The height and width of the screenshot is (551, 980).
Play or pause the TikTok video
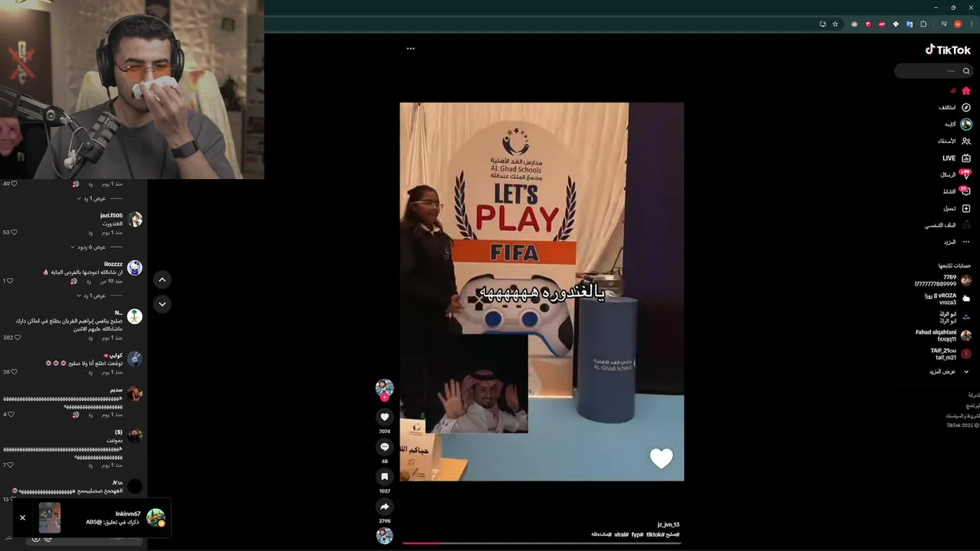541,292
